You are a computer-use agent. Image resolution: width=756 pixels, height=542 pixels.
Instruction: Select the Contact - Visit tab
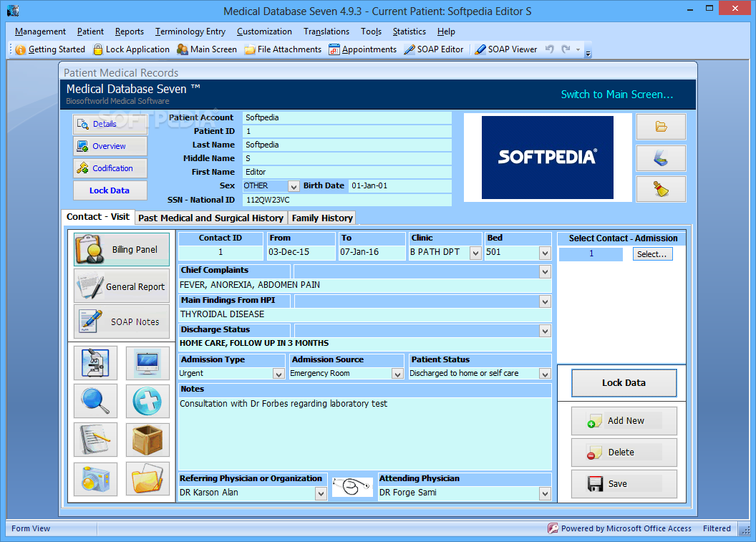coord(98,217)
